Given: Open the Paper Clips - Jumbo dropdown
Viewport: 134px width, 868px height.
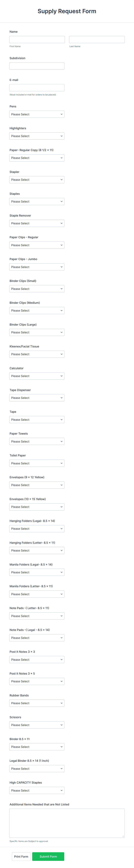Looking at the screenshot, I should click(x=37, y=267).
